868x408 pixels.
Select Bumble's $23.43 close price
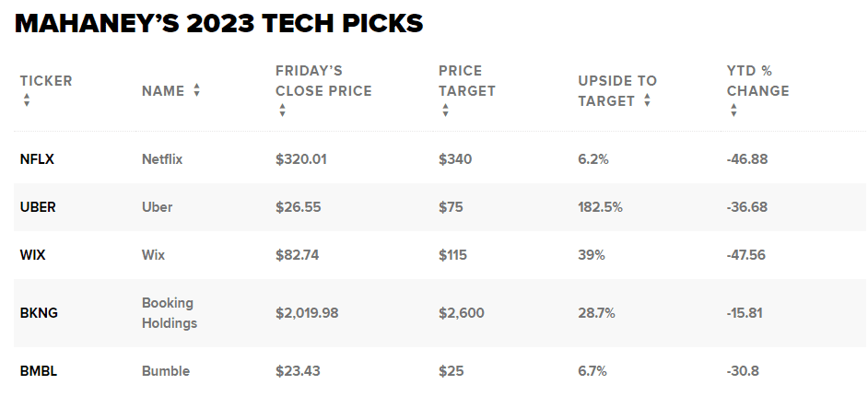(x=297, y=371)
